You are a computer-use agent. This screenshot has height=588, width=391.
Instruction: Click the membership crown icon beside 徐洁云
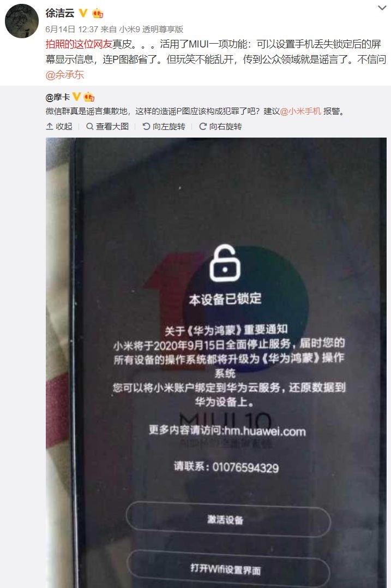[98, 14]
